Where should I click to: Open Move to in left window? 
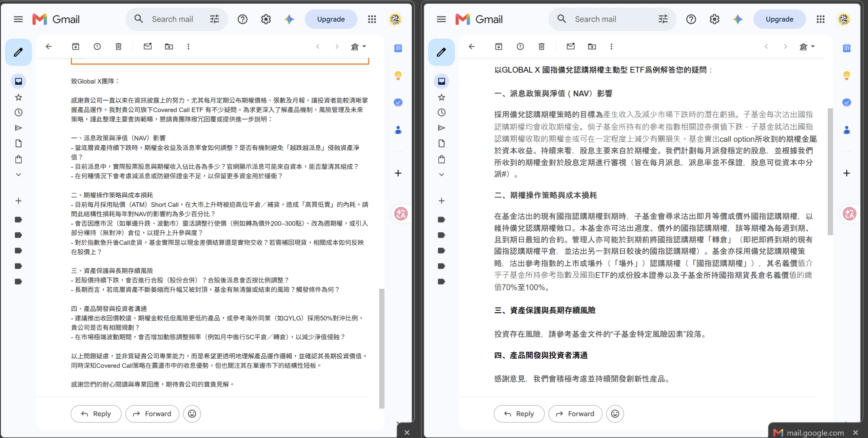(169, 46)
